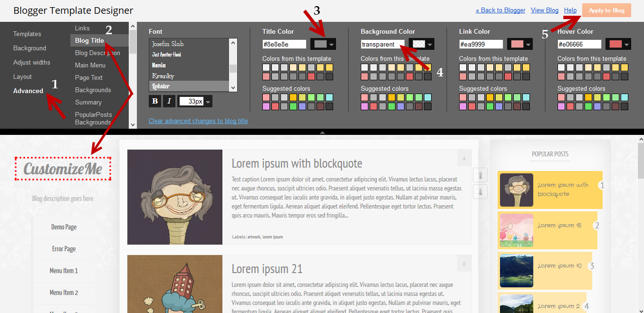Pick orange swatch in Background Color suggested colors

point(392,97)
